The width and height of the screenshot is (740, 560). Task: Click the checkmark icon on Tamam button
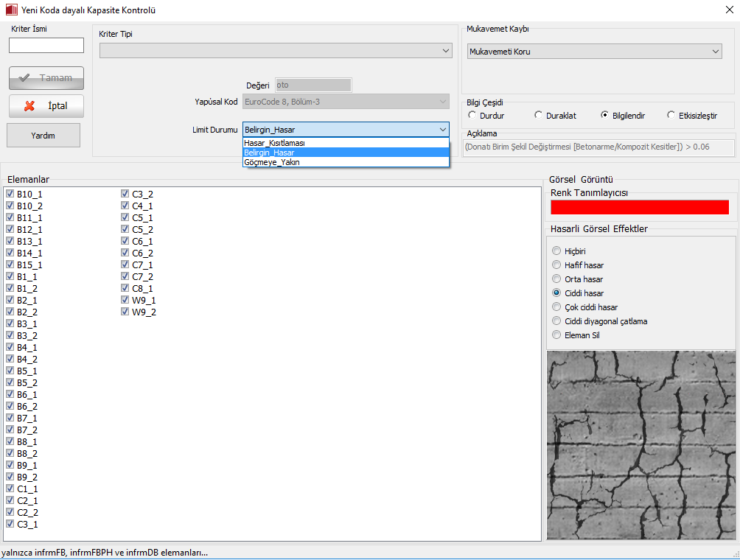24,78
